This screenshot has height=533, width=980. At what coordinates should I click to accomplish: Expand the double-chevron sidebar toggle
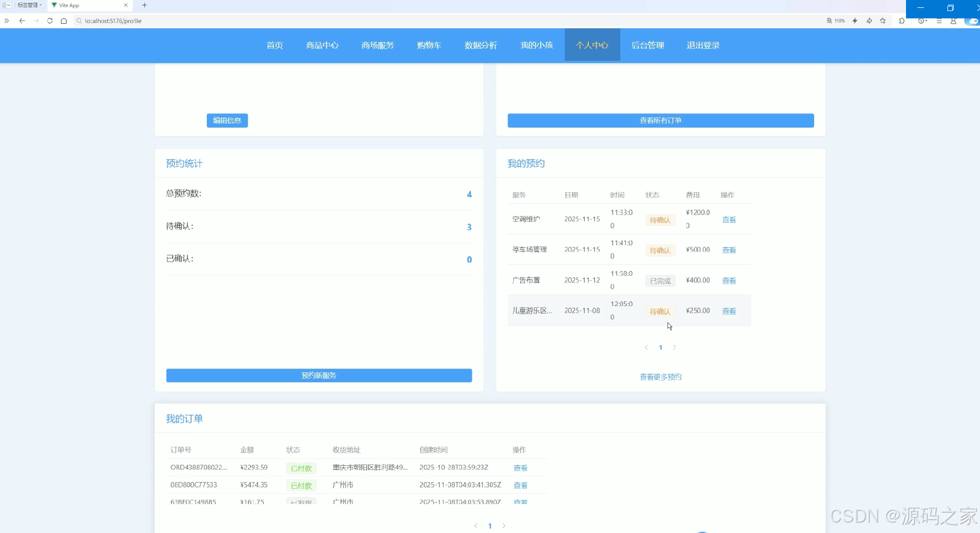coord(7,21)
